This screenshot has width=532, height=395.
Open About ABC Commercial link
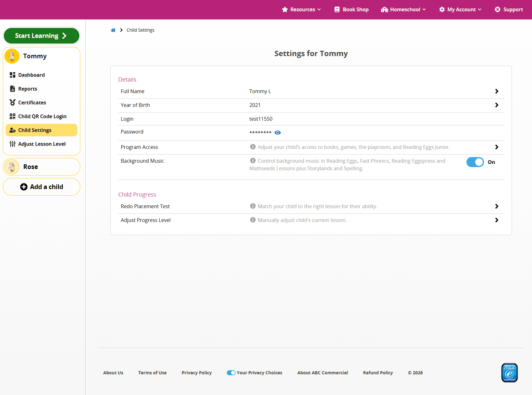point(322,373)
